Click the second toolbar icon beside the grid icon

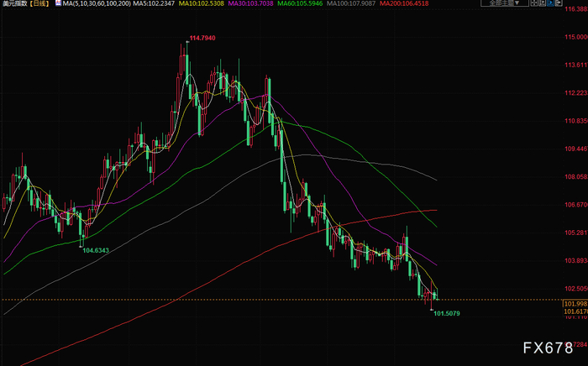click(543, 3)
